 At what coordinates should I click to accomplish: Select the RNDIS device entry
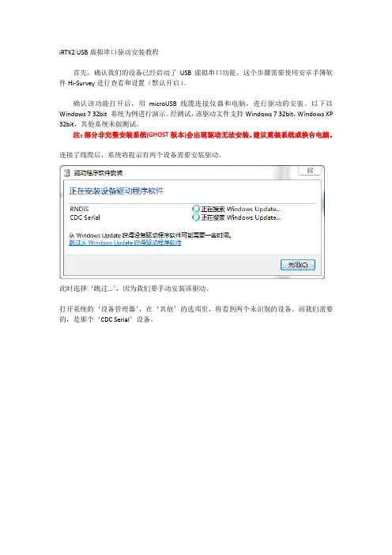(79, 209)
